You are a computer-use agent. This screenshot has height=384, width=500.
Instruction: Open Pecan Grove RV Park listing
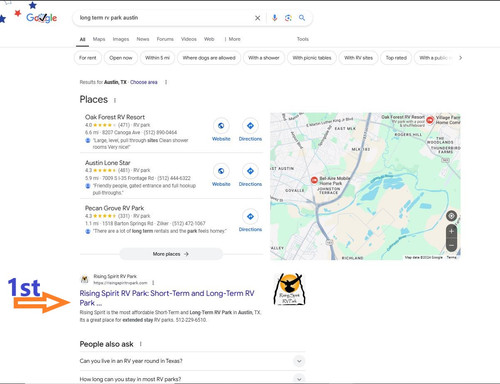click(x=114, y=208)
